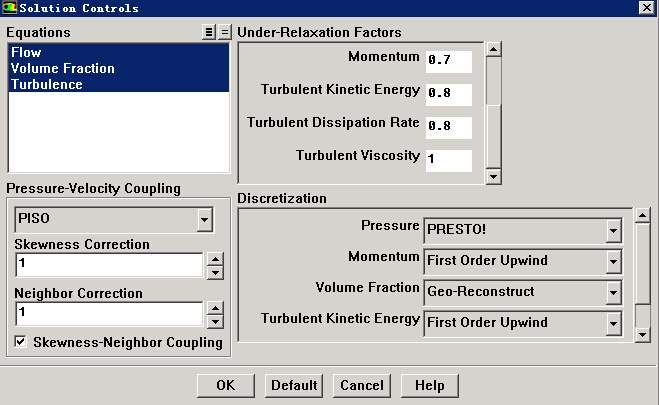Decrease Skewness Correction with down arrow
This screenshot has width=659, height=405.
click(214, 271)
